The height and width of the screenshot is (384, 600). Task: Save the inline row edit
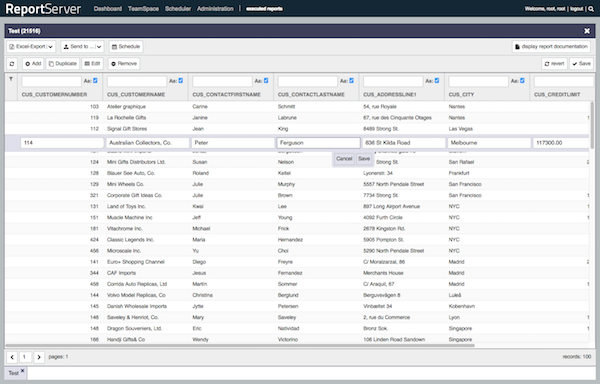pos(364,159)
